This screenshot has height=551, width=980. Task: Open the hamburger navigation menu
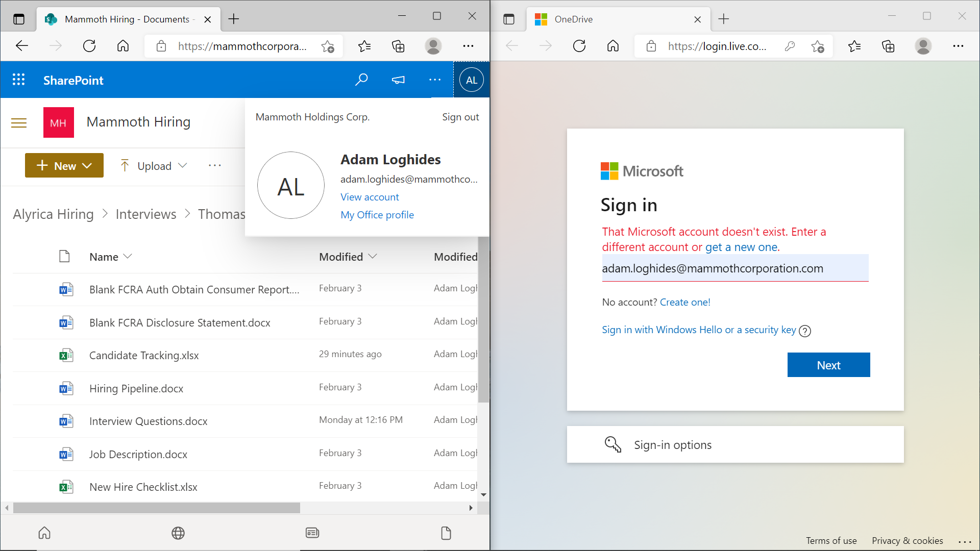click(x=19, y=123)
